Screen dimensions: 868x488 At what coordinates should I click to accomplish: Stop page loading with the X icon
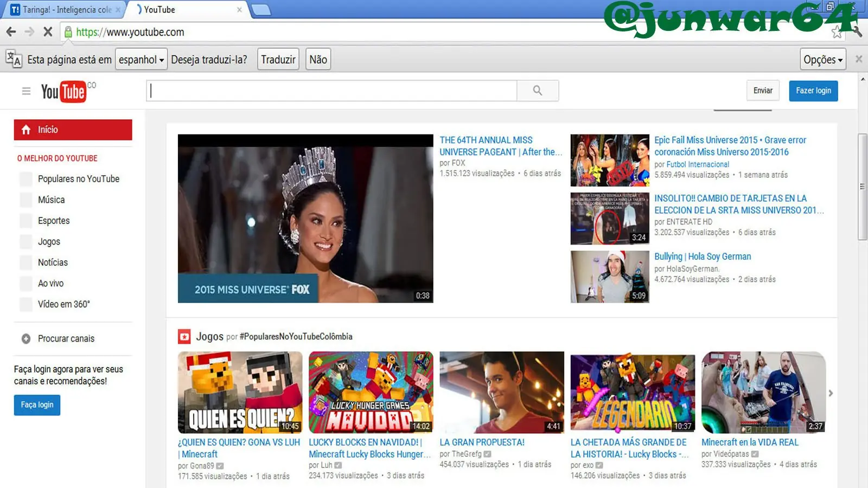click(x=48, y=32)
